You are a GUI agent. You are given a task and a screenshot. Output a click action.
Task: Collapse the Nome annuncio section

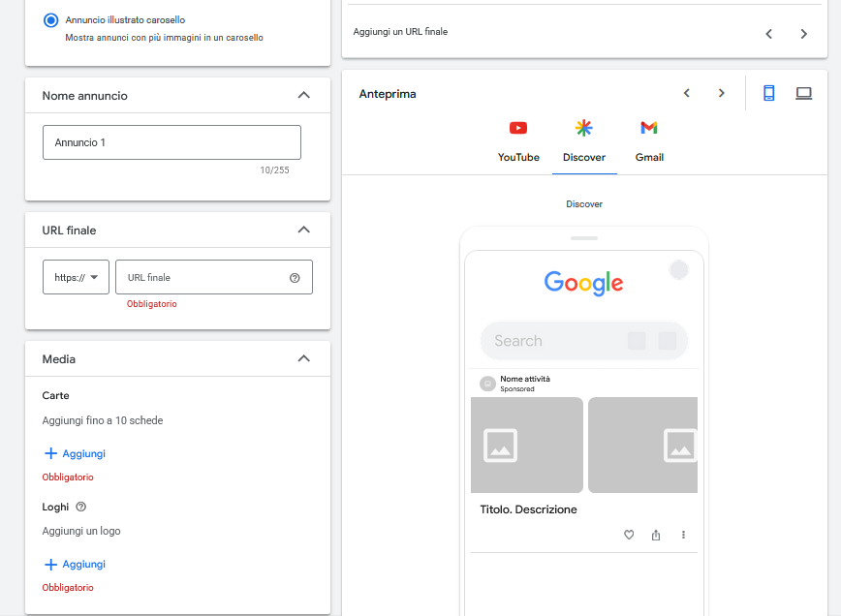point(303,96)
